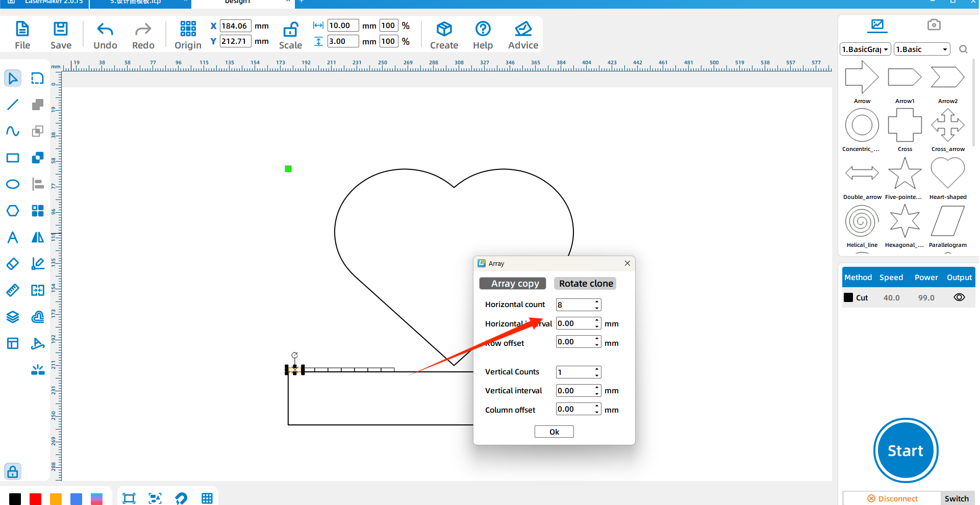Decrease the Horizontal interval value
Image resolution: width=980 pixels, height=505 pixels.
[597, 326]
